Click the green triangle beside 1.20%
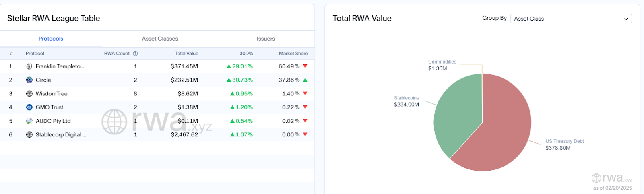This screenshot has height=194, width=644. tap(232, 107)
